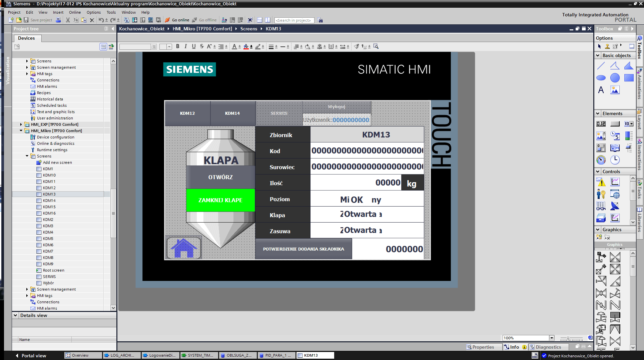This screenshot has width=644, height=360.
Task: Toggle the stamp tool in Options
Action: tap(607, 46)
